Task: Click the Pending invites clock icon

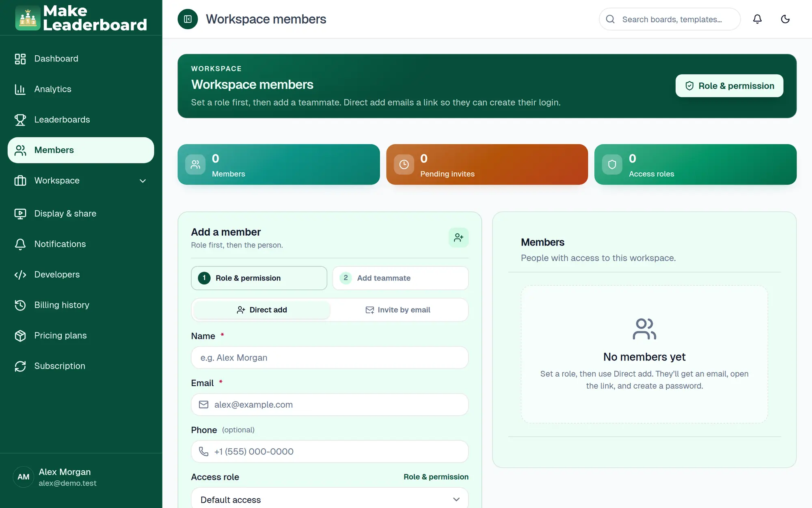Action: coord(404,165)
